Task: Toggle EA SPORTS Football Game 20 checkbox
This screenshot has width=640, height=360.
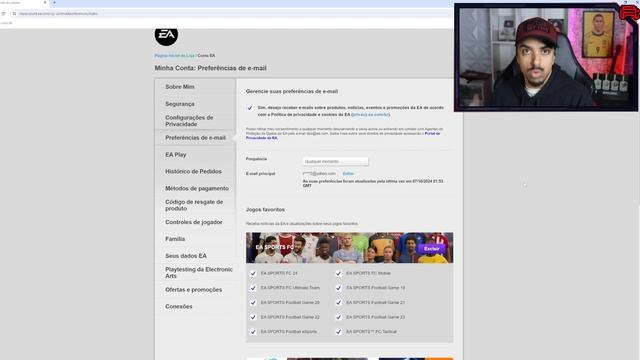Action: coord(253,303)
